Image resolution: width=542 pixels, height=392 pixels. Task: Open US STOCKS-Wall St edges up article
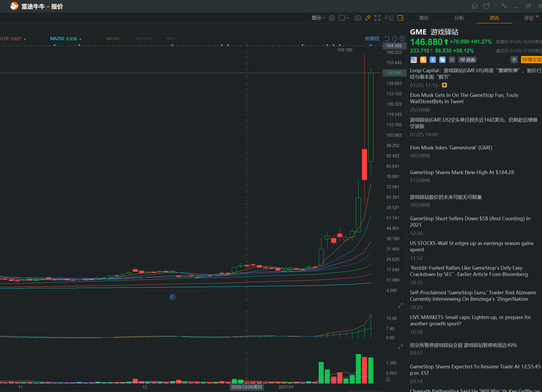(474, 250)
